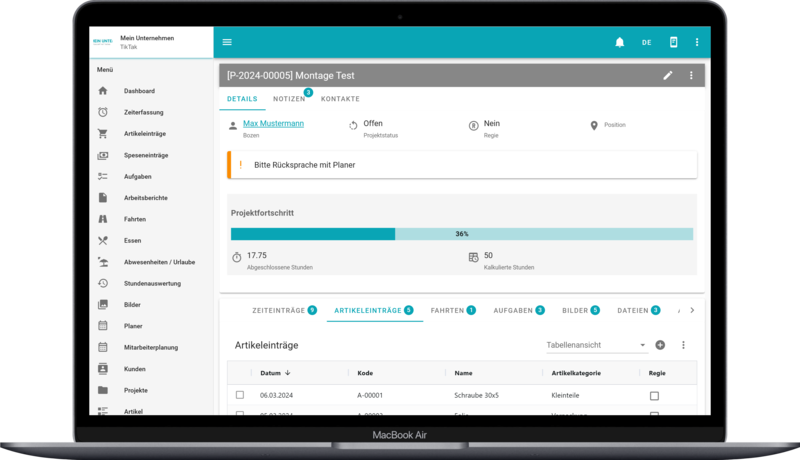Open the Tabellenansicht view dropdown

pos(597,345)
